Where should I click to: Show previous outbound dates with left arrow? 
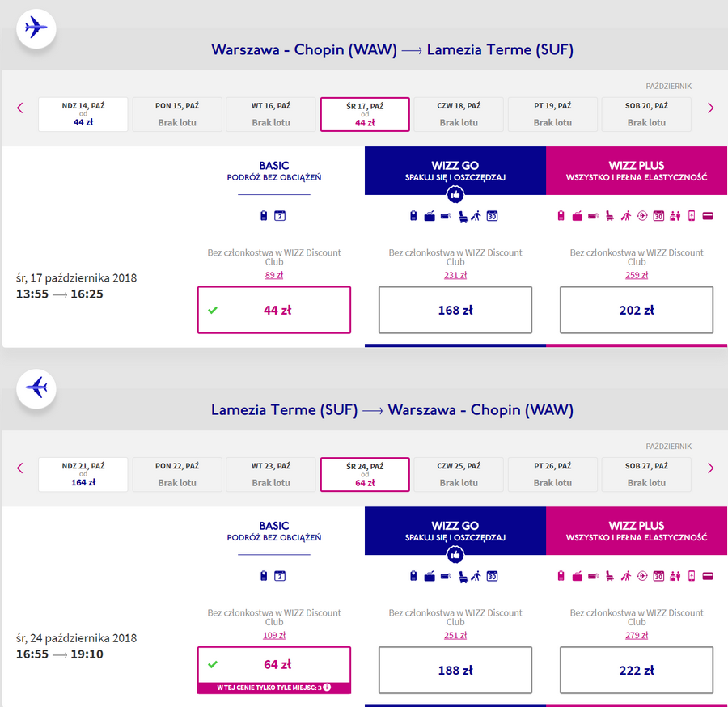click(x=19, y=108)
